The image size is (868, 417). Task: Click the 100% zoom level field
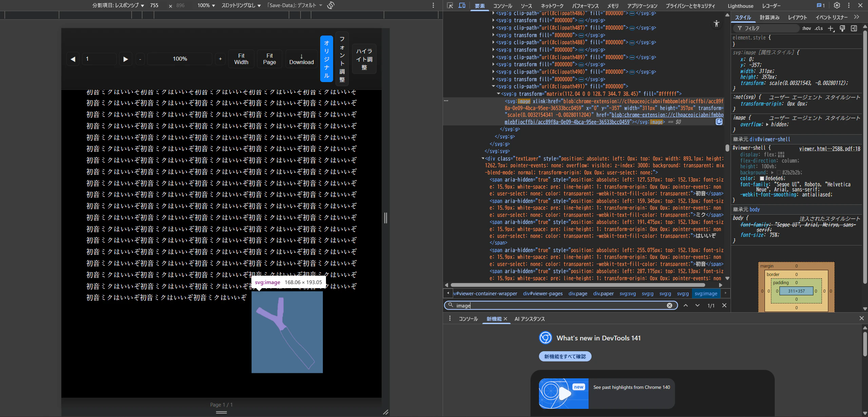[x=180, y=59]
